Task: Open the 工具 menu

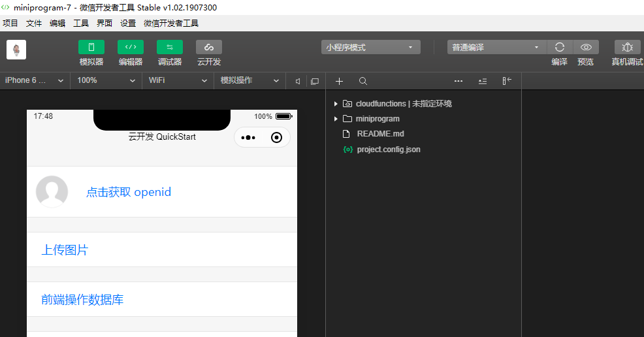Action: click(81, 24)
